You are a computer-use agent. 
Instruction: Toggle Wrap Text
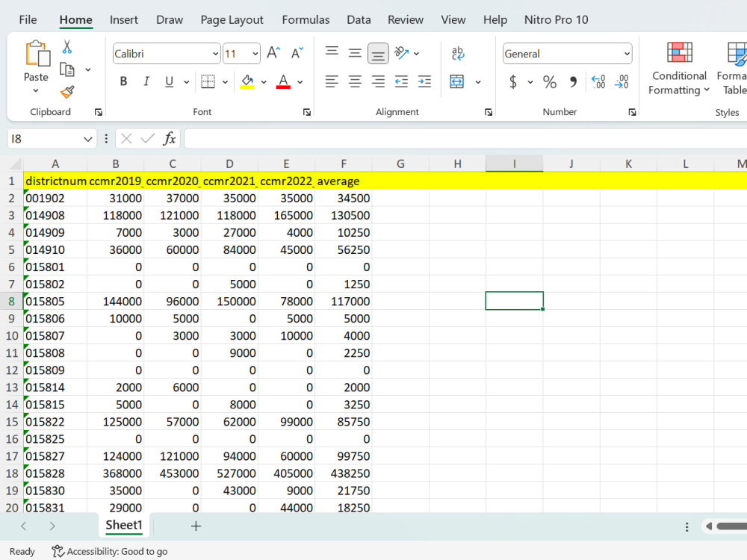[x=457, y=53]
